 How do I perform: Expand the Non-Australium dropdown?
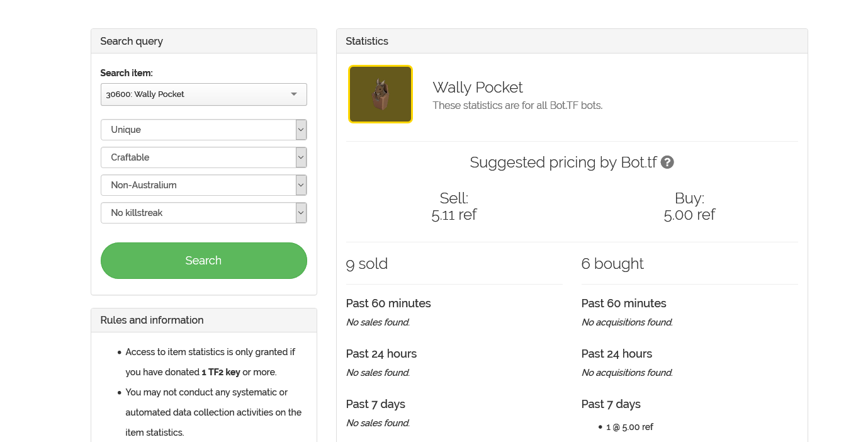203,185
